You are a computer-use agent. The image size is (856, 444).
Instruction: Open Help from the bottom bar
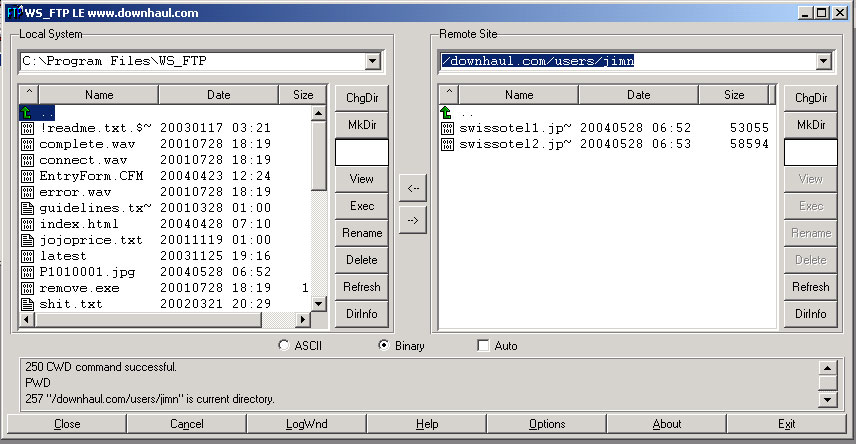[426, 424]
